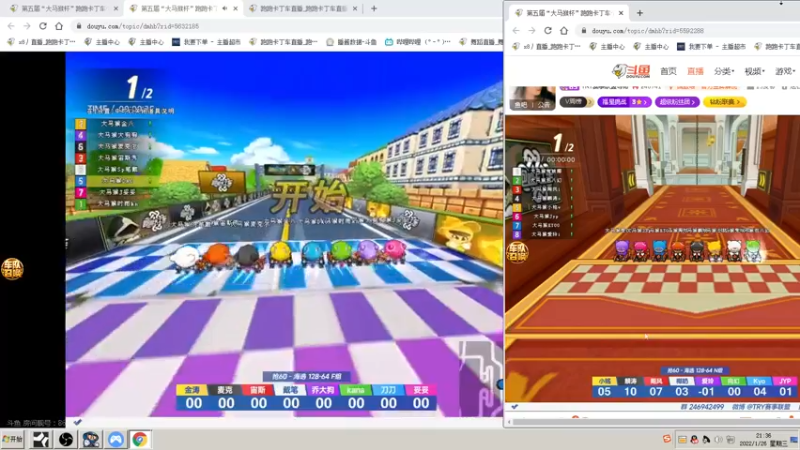
Task: Click the left game stream video
Action: [x=284, y=234]
